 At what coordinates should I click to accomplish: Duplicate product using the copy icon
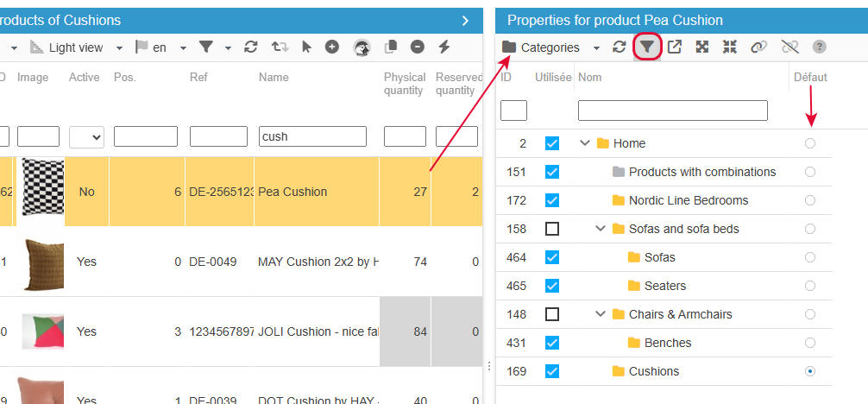click(x=392, y=47)
